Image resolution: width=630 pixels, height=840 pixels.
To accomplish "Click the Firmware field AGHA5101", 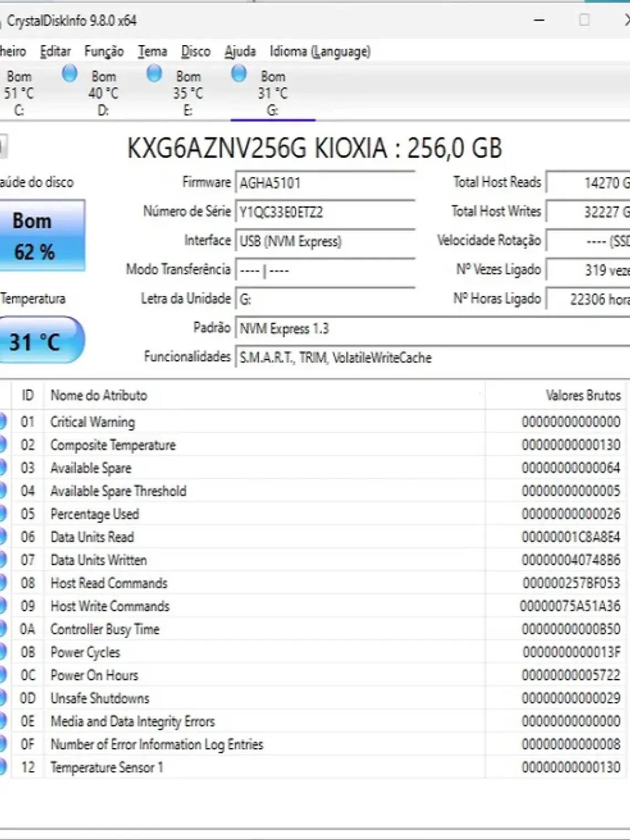I will [325, 183].
